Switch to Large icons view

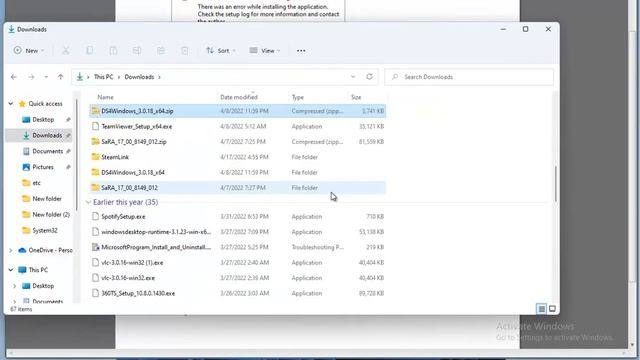tap(552, 309)
